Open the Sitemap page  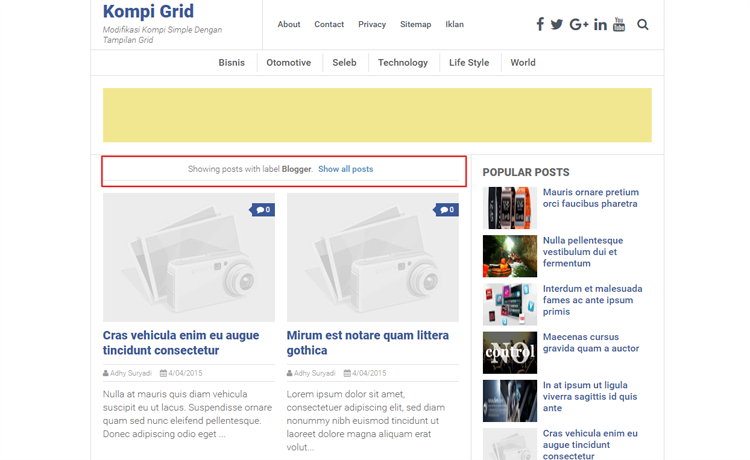click(416, 24)
